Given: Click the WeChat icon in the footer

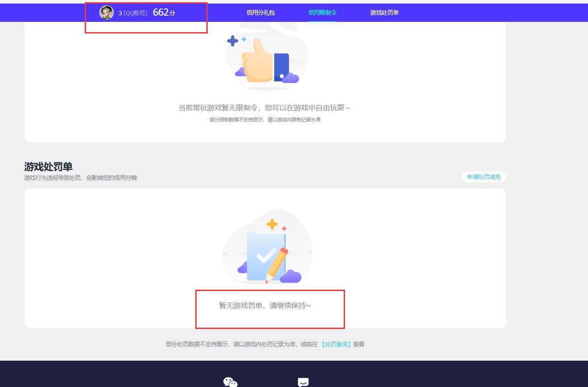Looking at the screenshot, I should [230, 382].
